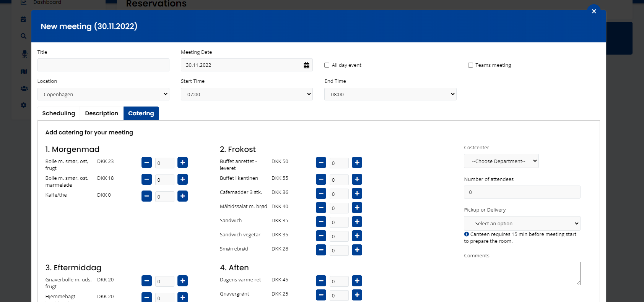The height and width of the screenshot is (302, 644).
Task: Open the Start Time dropdown at 07:00
Action: [247, 94]
